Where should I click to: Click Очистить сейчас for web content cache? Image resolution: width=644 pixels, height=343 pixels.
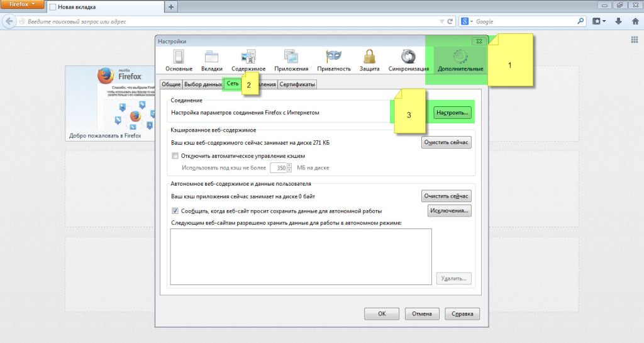[x=446, y=142]
